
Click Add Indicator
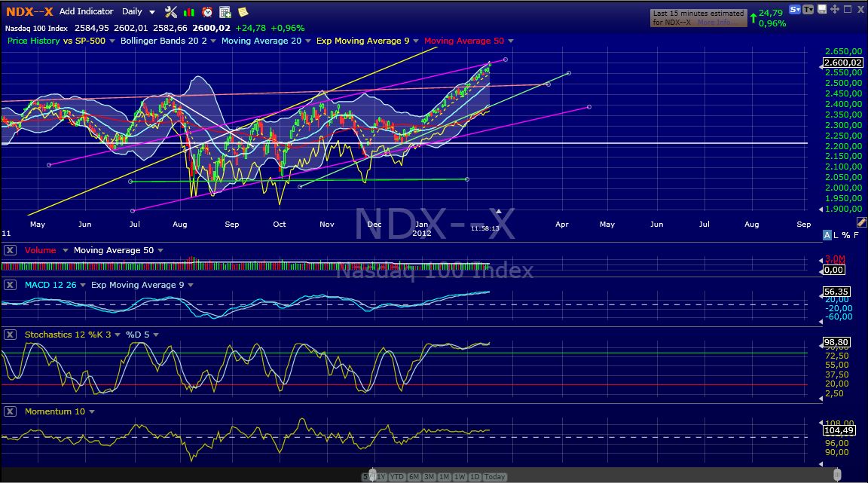pyautogui.click(x=87, y=11)
